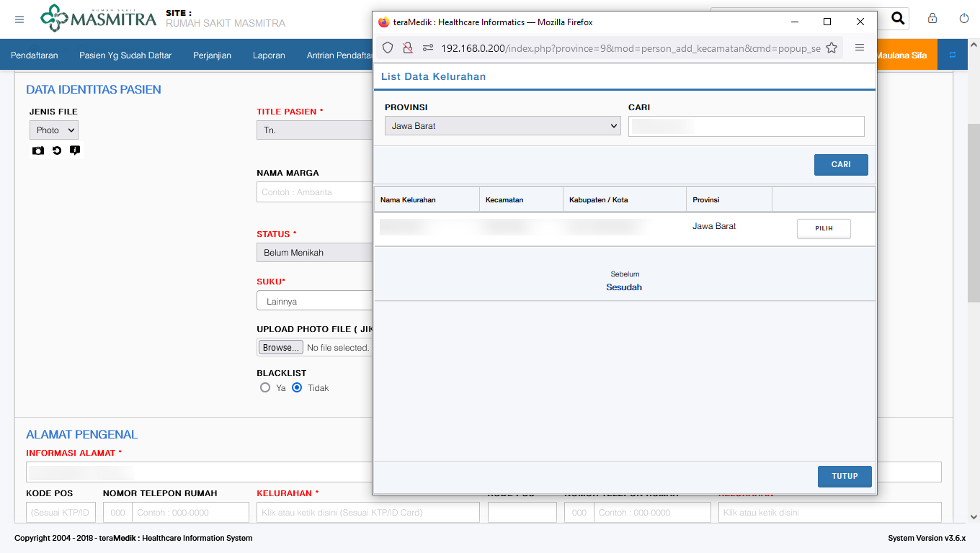Open the Laporan menu
This screenshot has height=553, width=980.
(x=269, y=55)
